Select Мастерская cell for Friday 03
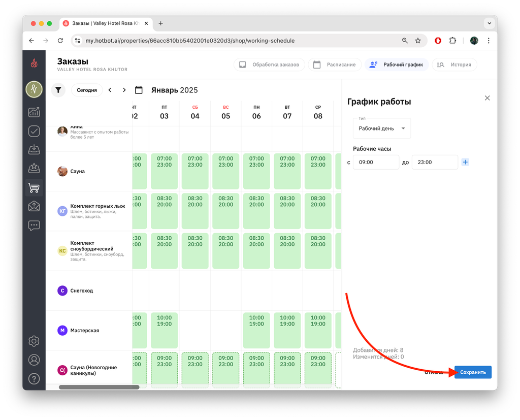The width and height of the screenshot is (520, 420). point(164,331)
